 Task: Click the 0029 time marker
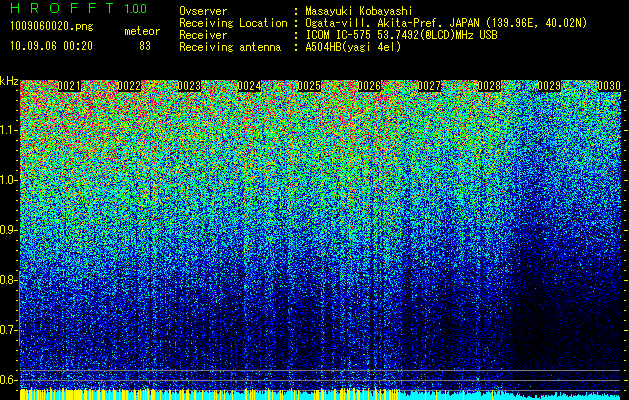(549, 86)
